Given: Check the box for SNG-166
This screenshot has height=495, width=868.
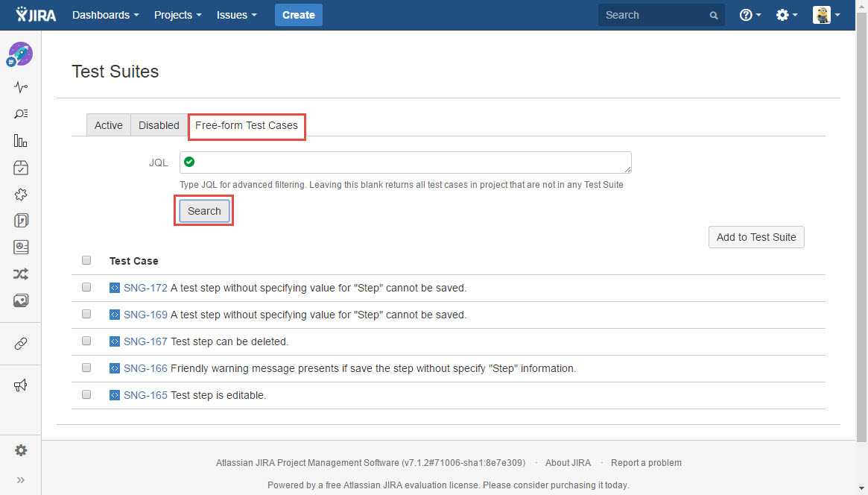Looking at the screenshot, I should point(86,368).
